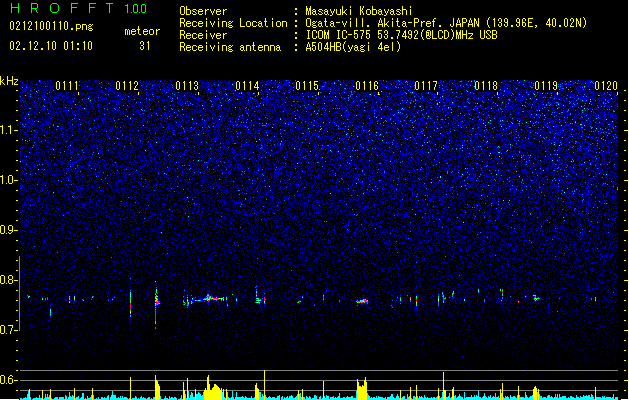Click the meteor label

[142, 31]
